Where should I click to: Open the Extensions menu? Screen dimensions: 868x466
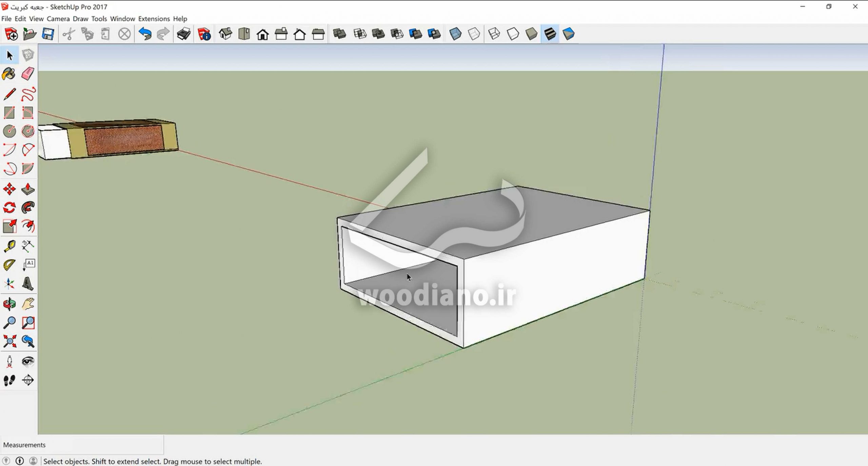[x=154, y=19]
